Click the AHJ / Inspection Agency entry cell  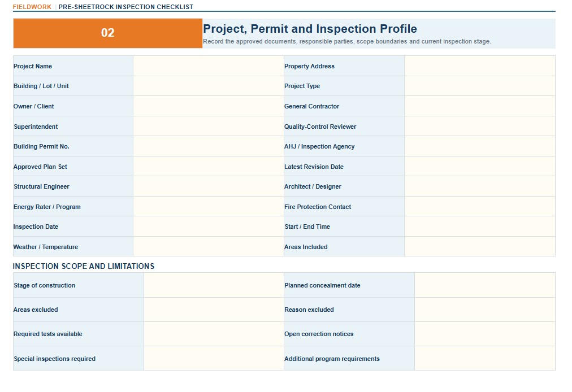pyautogui.click(x=480, y=146)
